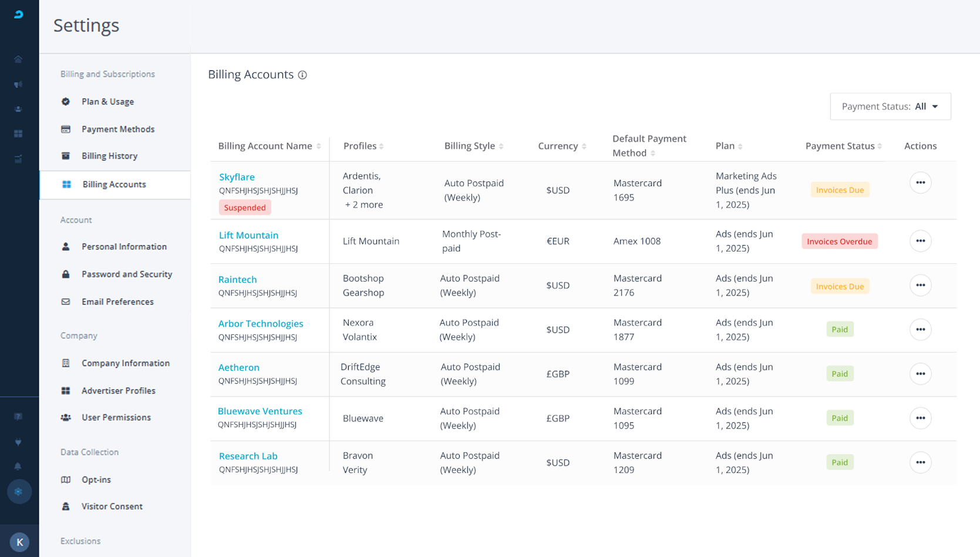Screen dimensions: 980x557
Task: Open Payment Methods in the sidebar
Action: [x=118, y=129]
